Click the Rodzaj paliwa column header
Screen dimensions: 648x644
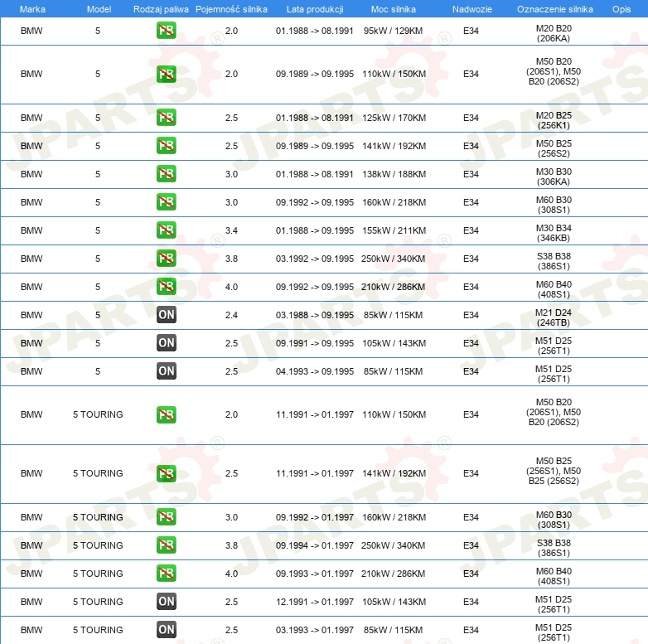point(162,8)
